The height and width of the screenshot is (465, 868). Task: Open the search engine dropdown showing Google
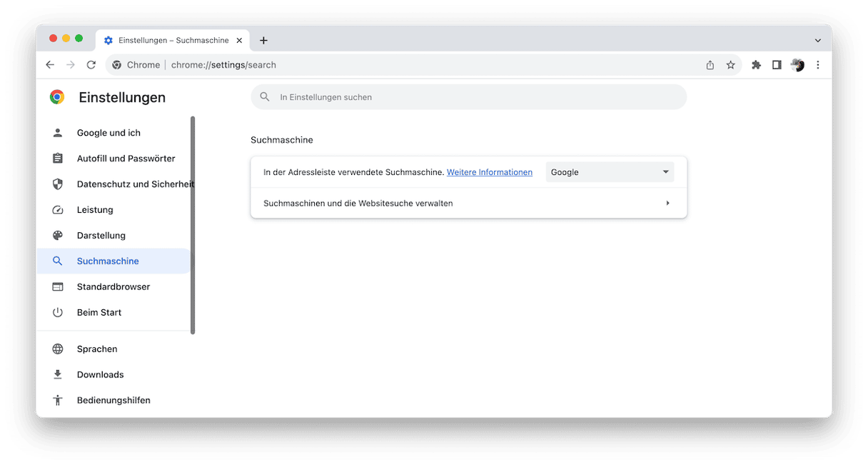pyautogui.click(x=610, y=172)
